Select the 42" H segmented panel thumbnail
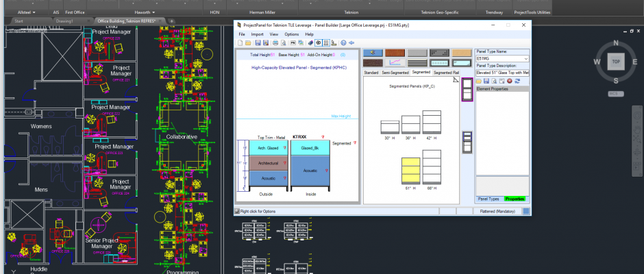The height and width of the screenshot is (274, 644). [x=432, y=122]
